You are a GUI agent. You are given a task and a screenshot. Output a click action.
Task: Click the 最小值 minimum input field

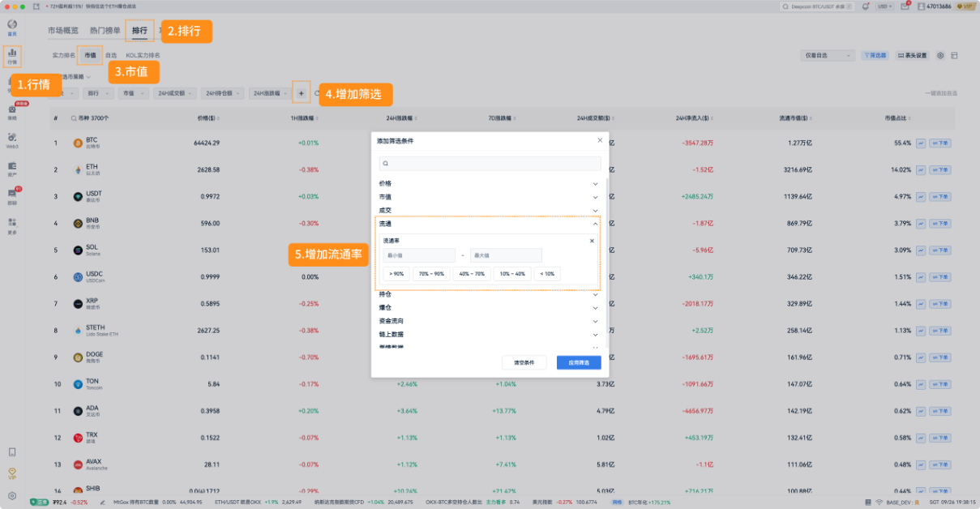pyautogui.click(x=419, y=255)
